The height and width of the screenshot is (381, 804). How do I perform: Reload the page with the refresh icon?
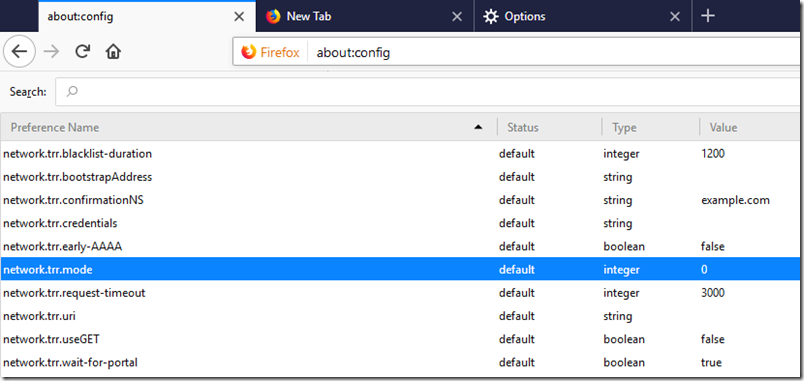click(83, 51)
